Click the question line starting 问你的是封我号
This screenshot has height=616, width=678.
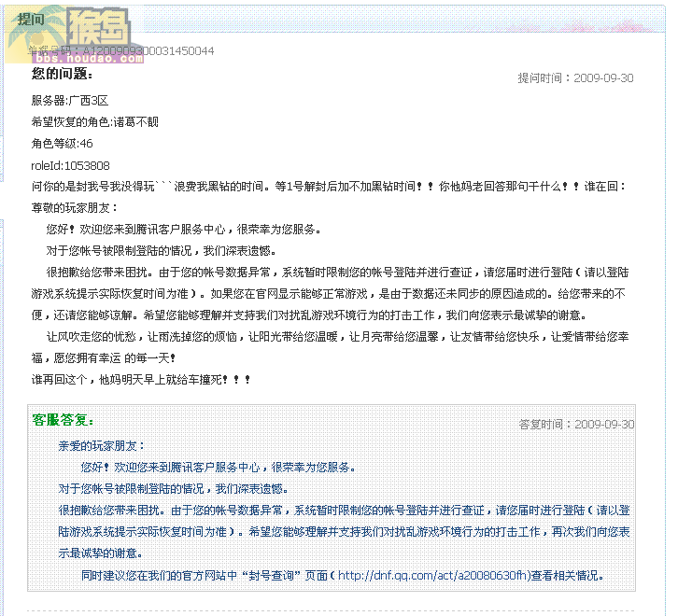pos(329,187)
